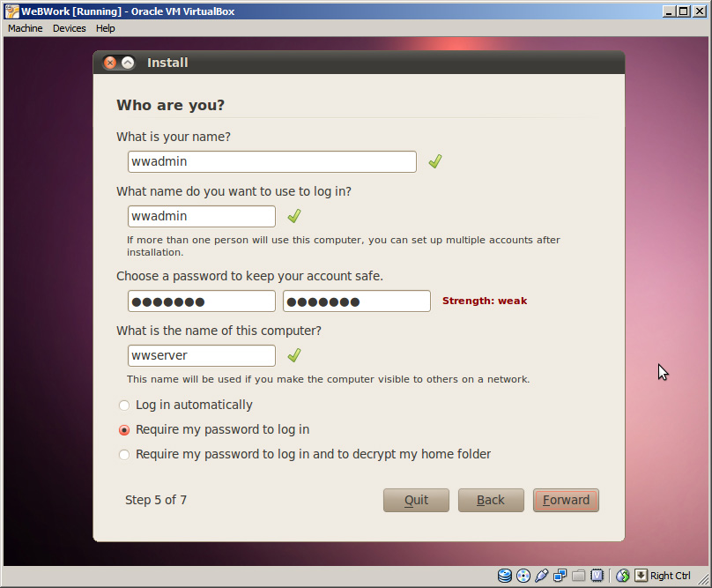Image resolution: width=712 pixels, height=588 pixels.
Task: Click the virtualization (V chip) status icon
Action: tap(597, 576)
